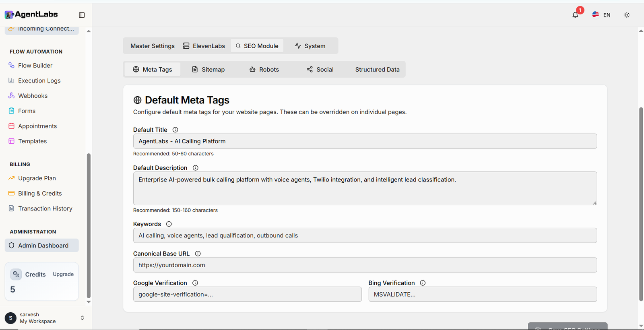Click the Default Description resize handle
Viewport: 644px width, 330px height.
pyautogui.click(x=594, y=203)
